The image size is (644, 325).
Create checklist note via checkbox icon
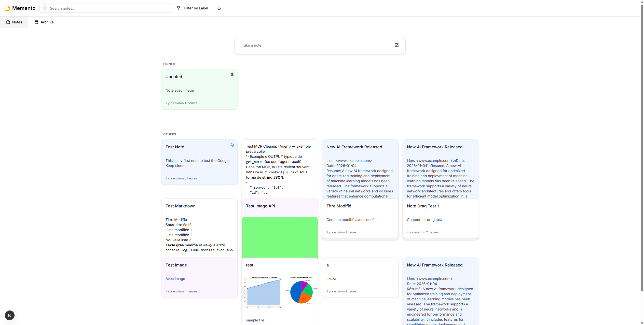tap(396, 45)
